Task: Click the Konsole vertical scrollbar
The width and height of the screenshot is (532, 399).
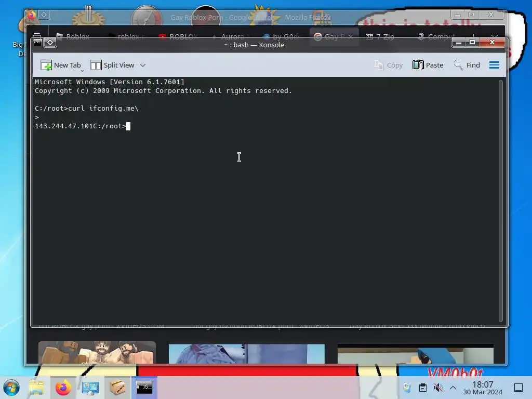Action: point(500,201)
